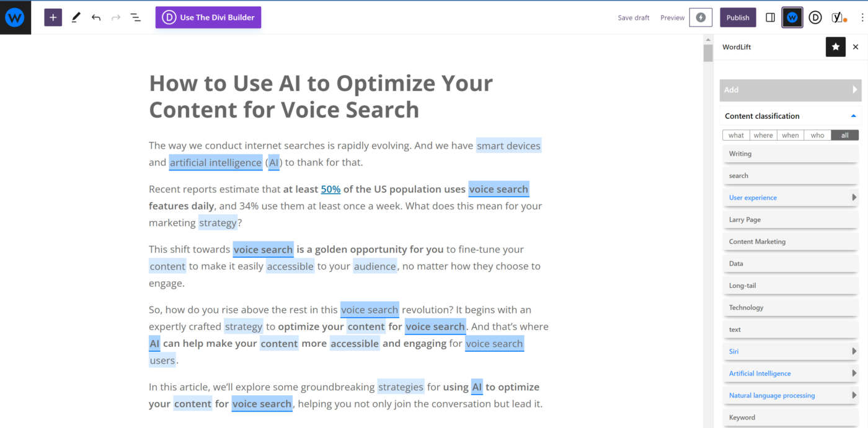Toggle the WordLift sidebar button
The image size is (868, 428).
tap(792, 17)
